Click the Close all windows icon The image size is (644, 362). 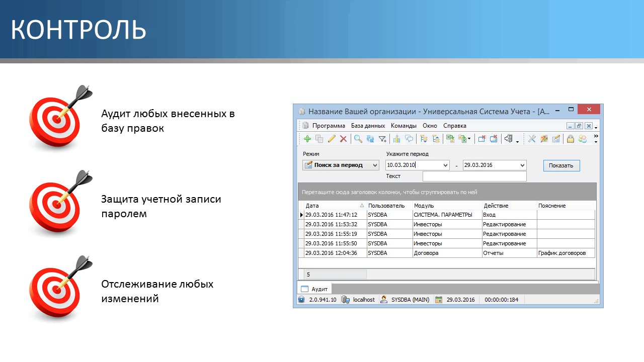tap(494, 139)
